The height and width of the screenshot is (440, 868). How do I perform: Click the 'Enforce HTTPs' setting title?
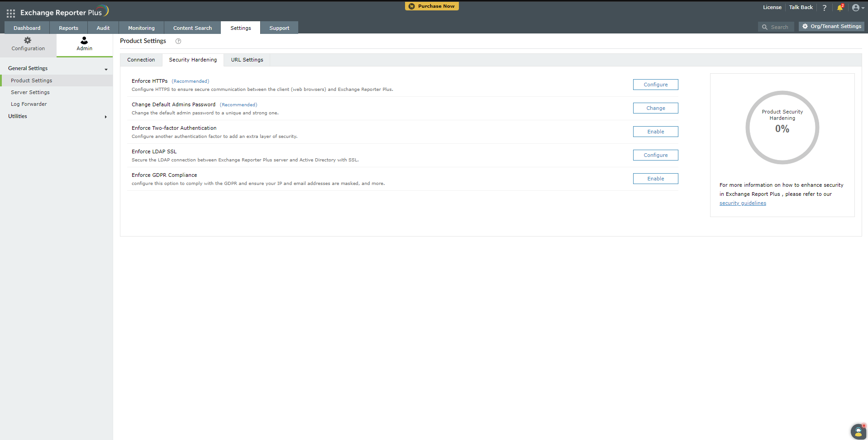pos(150,81)
